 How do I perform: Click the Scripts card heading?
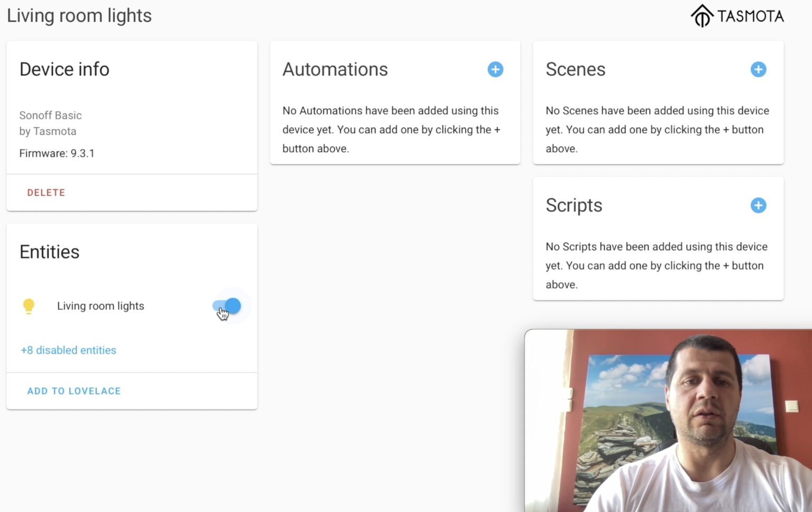click(574, 205)
